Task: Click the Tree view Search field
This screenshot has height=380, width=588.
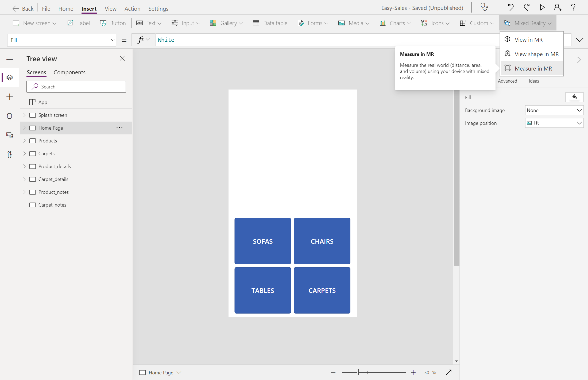Action: click(x=76, y=87)
